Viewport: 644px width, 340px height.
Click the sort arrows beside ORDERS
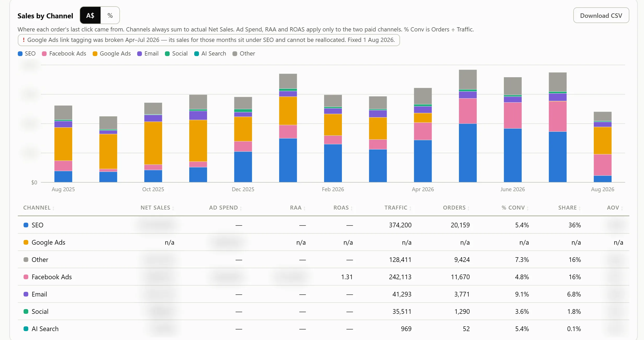[x=468, y=208]
